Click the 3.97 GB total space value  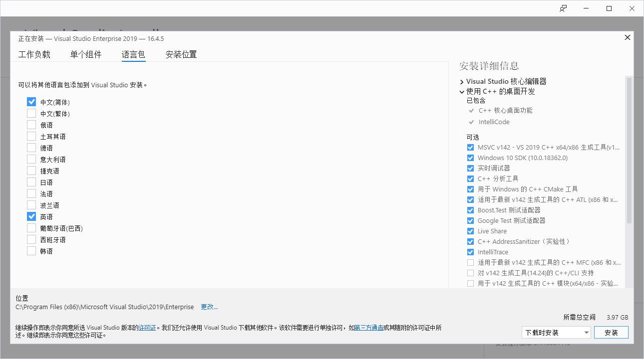coord(618,318)
